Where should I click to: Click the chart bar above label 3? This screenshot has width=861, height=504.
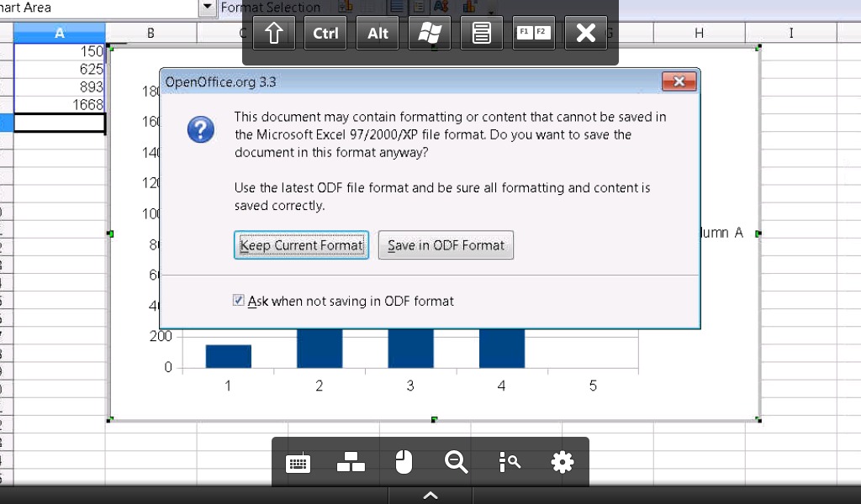tap(410, 349)
